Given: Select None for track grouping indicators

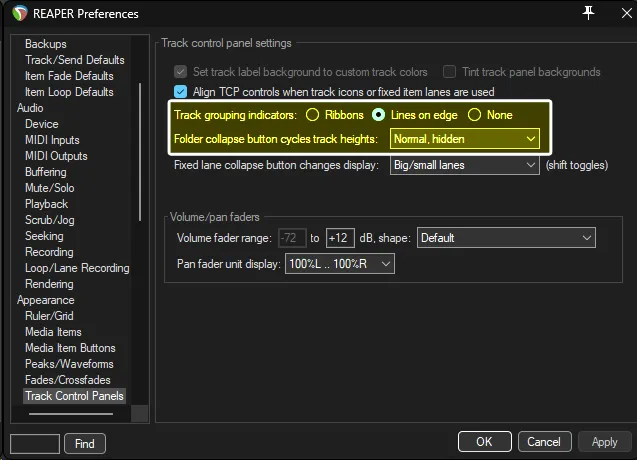Looking at the screenshot, I should 474,115.
